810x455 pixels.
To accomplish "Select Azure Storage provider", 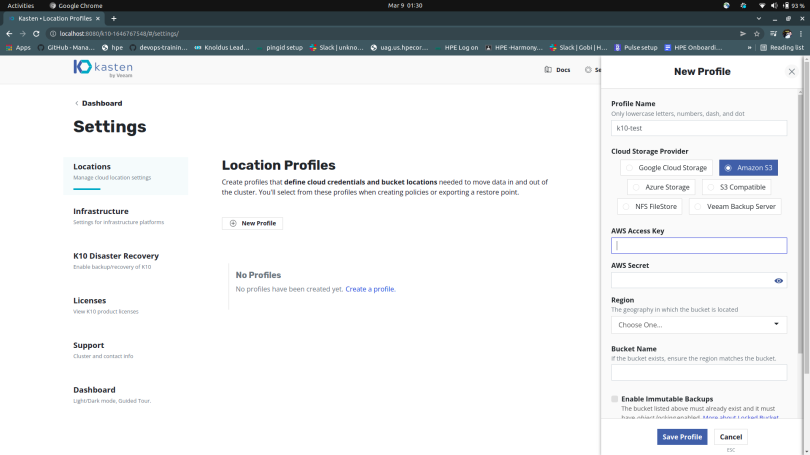I will (x=661, y=187).
